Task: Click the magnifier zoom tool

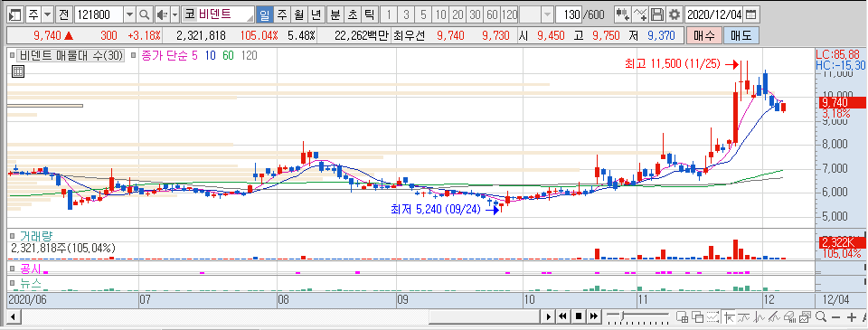Action: 821,316
